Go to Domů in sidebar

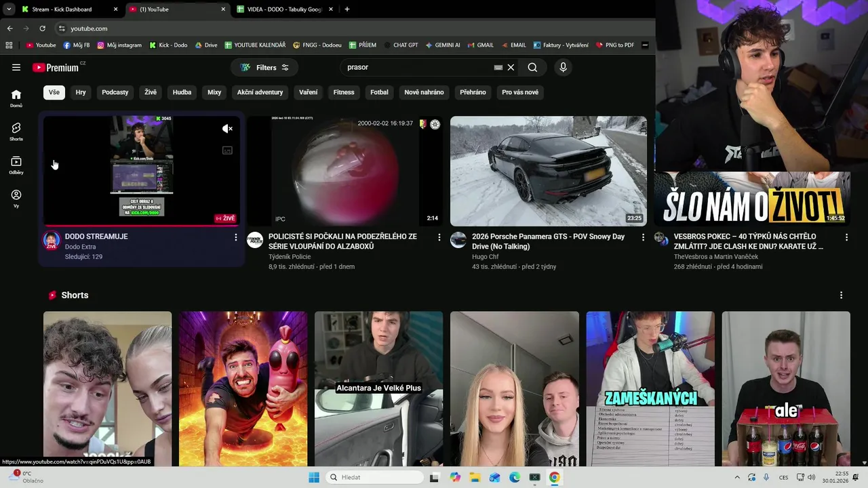click(x=16, y=98)
